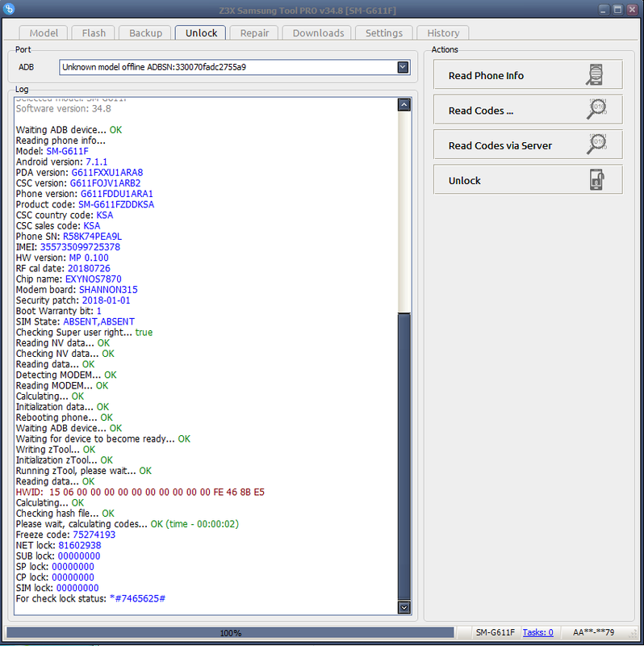Switch to the Model tab
Screen dimensions: 644x646
pos(44,33)
